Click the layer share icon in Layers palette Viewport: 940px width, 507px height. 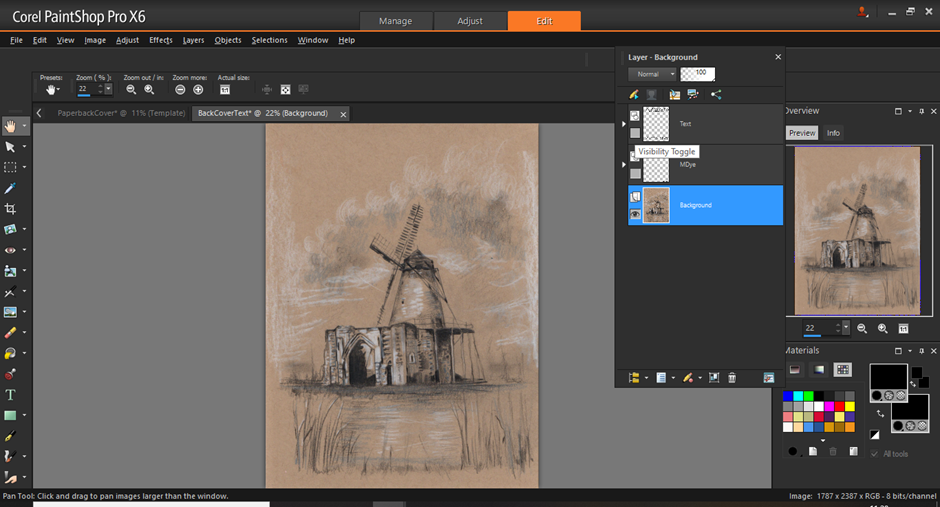(716, 95)
